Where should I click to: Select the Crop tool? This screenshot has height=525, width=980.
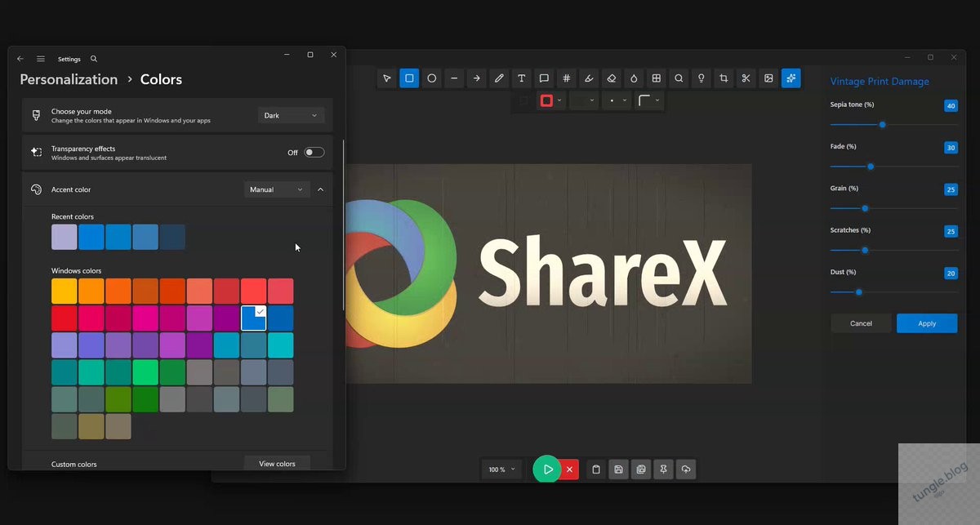click(x=724, y=78)
